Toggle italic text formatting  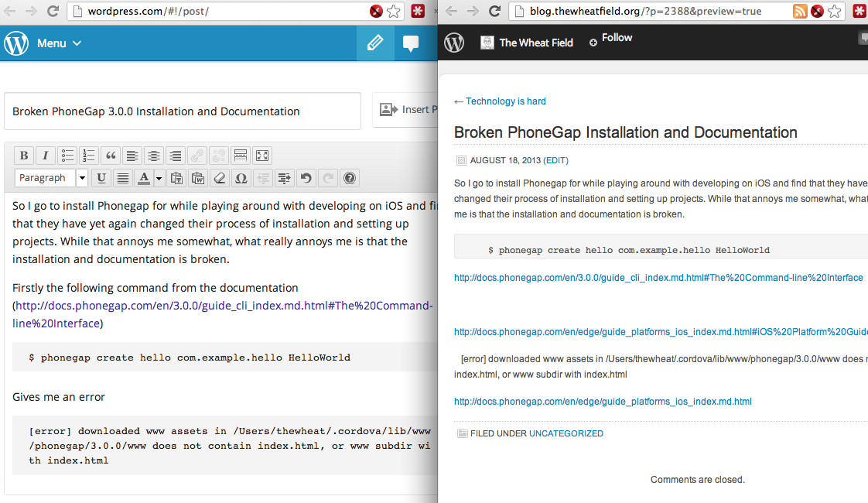pyautogui.click(x=46, y=156)
